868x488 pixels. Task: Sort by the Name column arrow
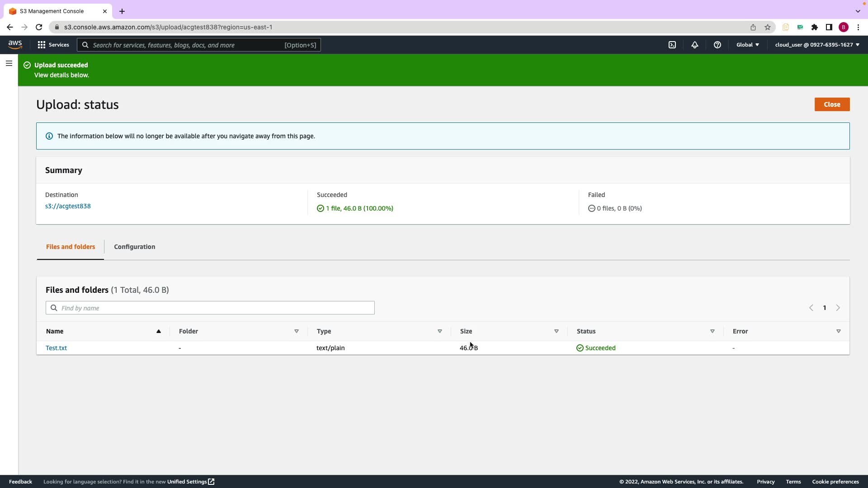159,331
